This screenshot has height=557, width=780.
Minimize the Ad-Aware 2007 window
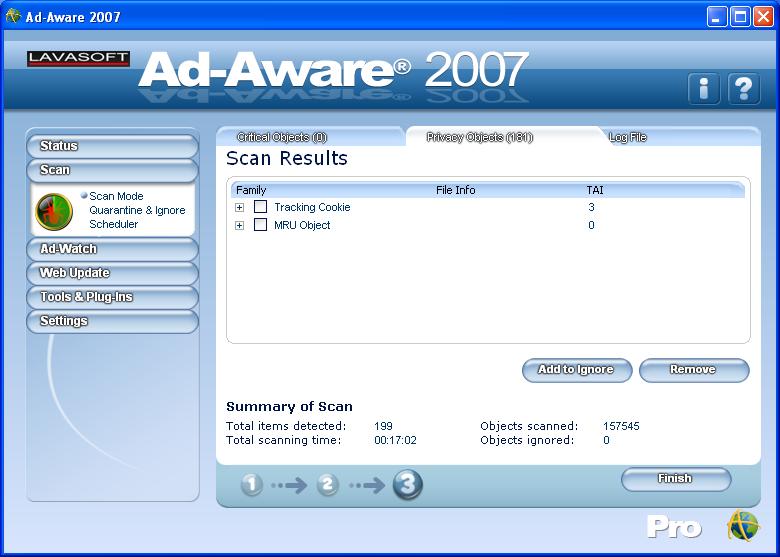(717, 17)
